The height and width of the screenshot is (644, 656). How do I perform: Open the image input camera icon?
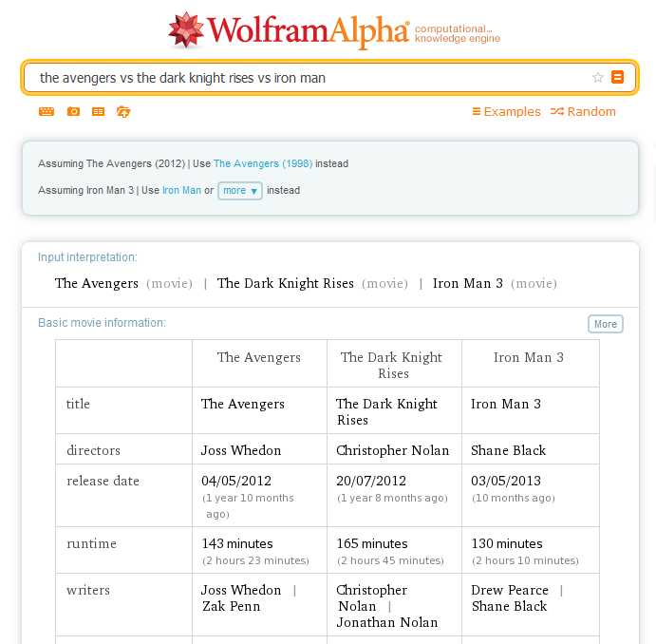tap(73, 111)
